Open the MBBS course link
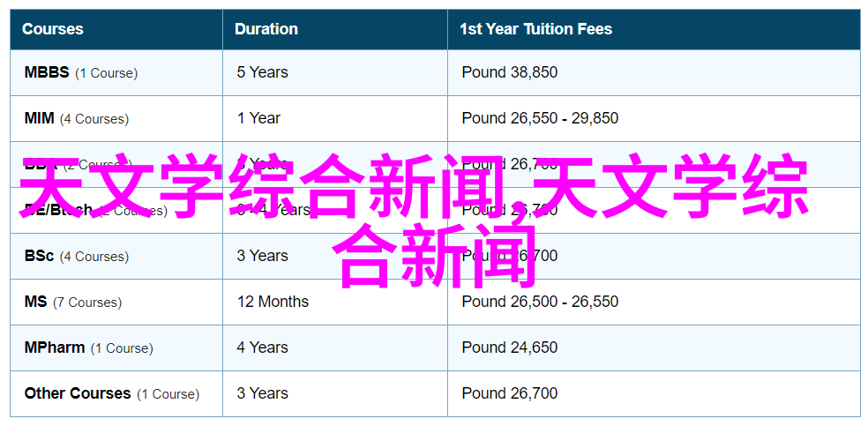The height and width of the screenshot is (426, 868). (47, 72)
